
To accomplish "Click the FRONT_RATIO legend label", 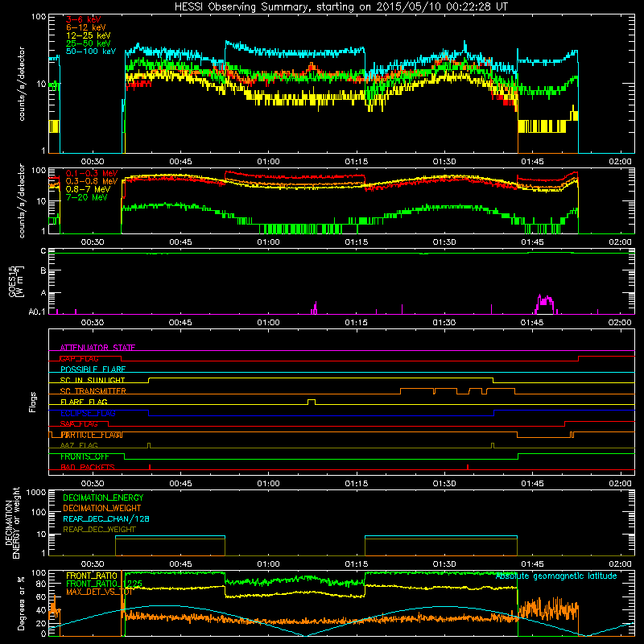I will click(x=92, y=576).
